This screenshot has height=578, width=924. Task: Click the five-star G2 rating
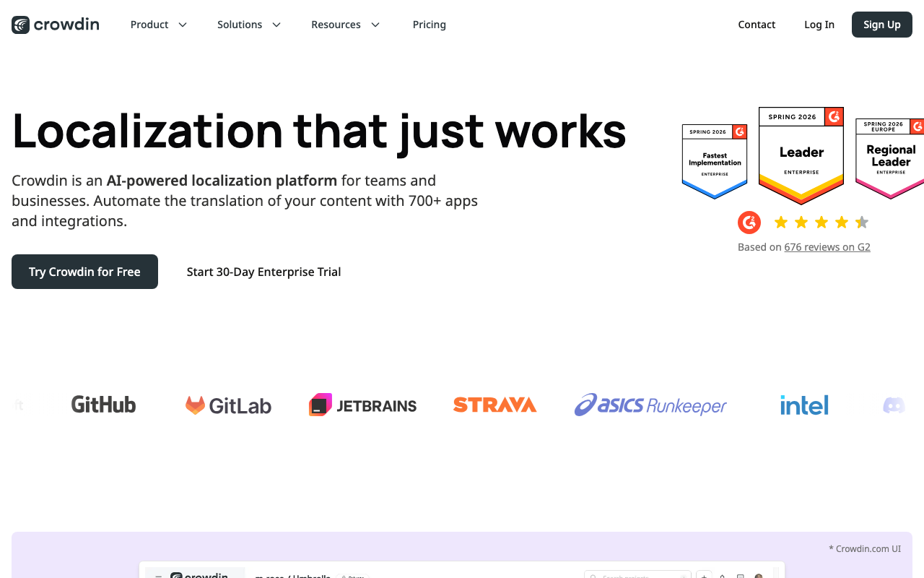pos(821,223)
